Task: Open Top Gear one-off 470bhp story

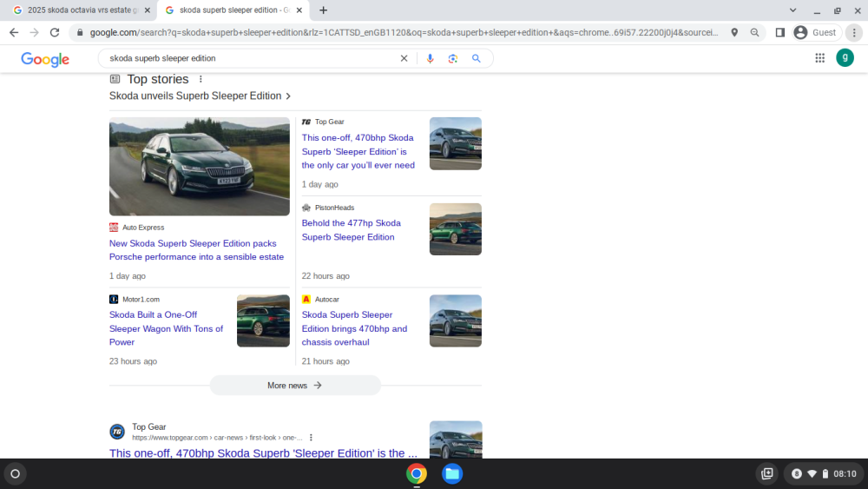Action: click(x=358, y=151)
